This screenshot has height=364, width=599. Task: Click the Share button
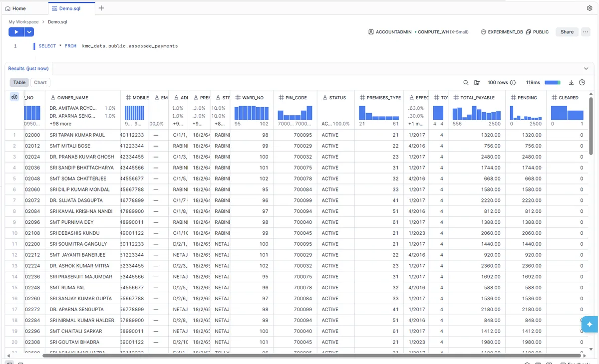click(567, 31)
